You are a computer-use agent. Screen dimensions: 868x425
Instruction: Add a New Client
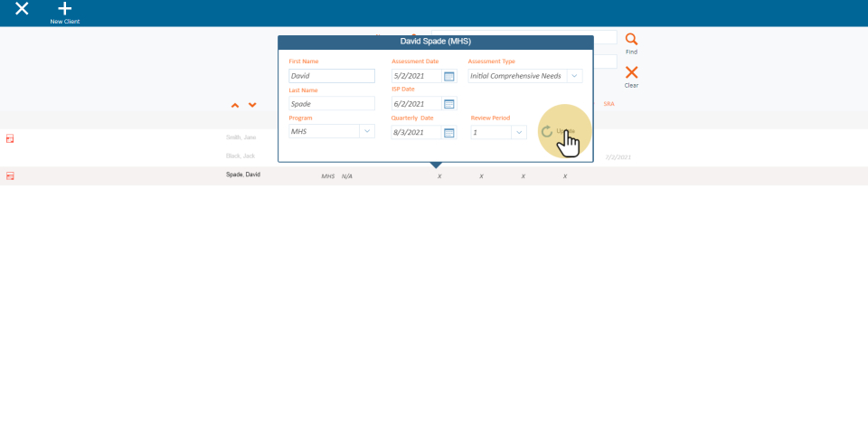click(64, 12)
